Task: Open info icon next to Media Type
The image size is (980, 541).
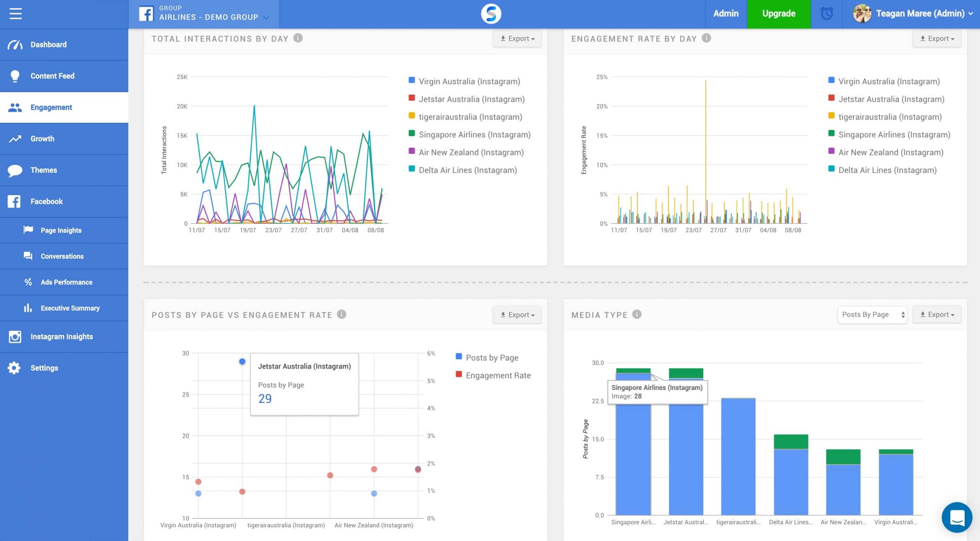Action: [x=637, y=314]
